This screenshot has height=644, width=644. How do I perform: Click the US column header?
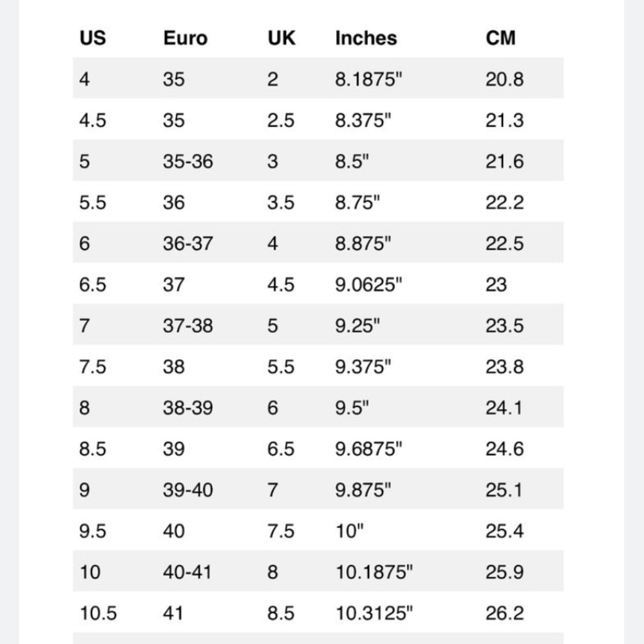click(93, 38)
